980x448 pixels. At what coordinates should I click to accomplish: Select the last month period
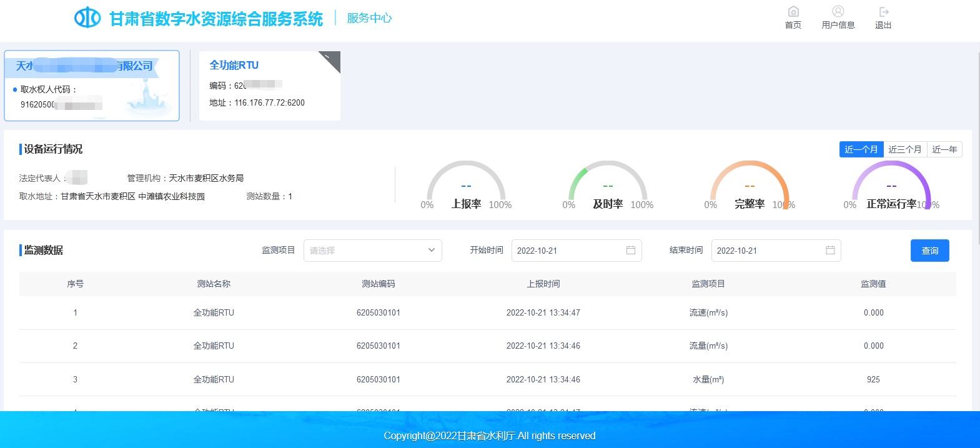click(861, 149)
